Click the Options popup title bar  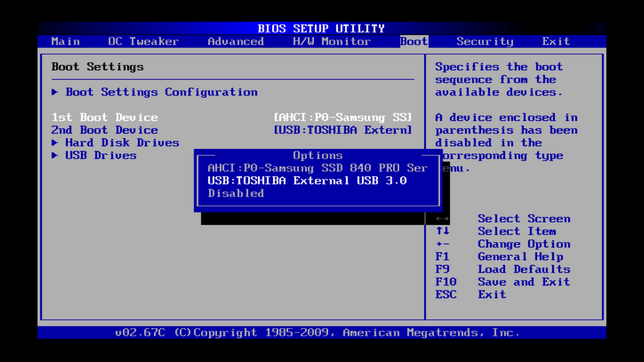[x=318, y=155]
